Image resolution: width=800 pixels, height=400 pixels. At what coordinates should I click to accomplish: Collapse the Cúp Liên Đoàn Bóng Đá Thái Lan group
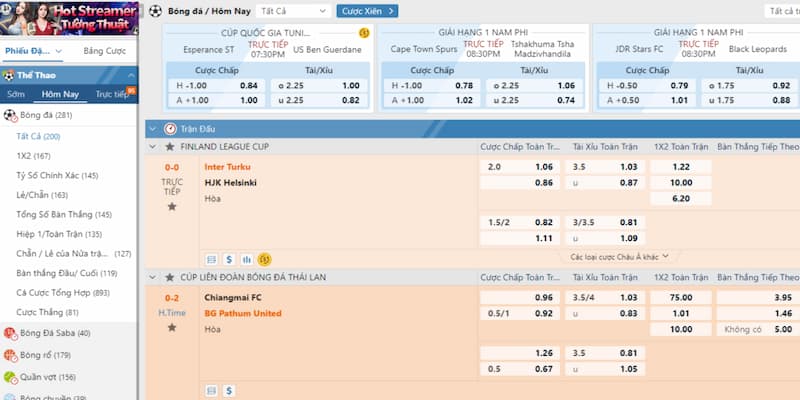(153, 278)
